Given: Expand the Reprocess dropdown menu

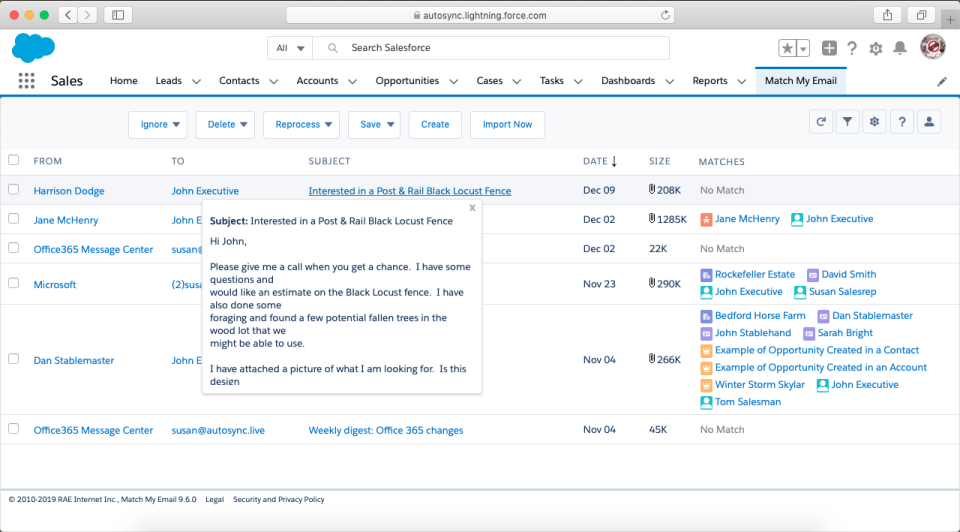Looking at the screenshot, I should tap(301, 125).
